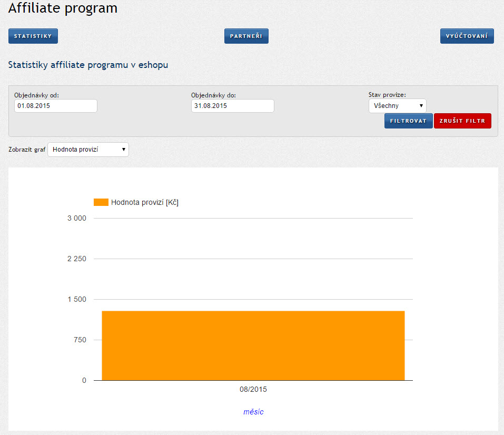Click the Statistiky affiliate programu v eshopu subheading
This screenshot has height=435, width=504.
pyautogui.click(x=88, y=65)
